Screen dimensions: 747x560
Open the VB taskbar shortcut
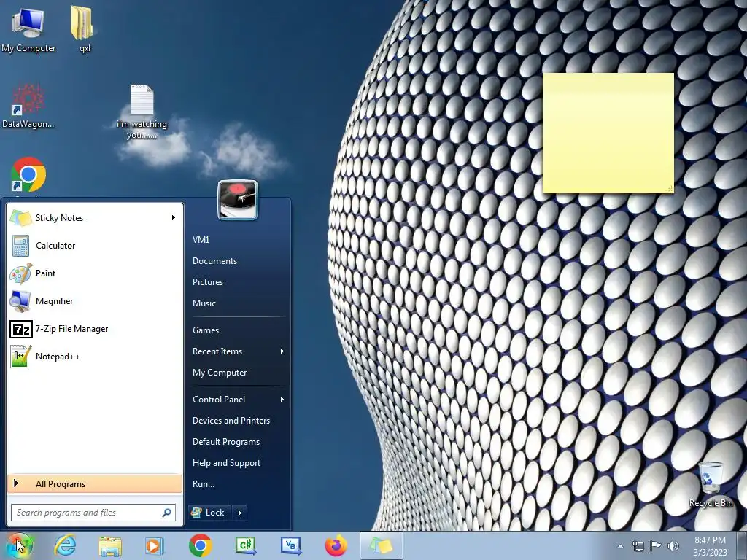pos(290,545)
